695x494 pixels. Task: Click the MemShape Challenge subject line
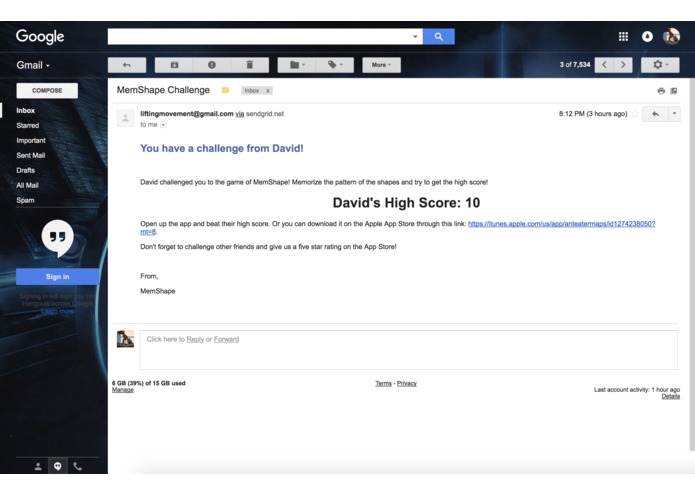pos(163,90)
